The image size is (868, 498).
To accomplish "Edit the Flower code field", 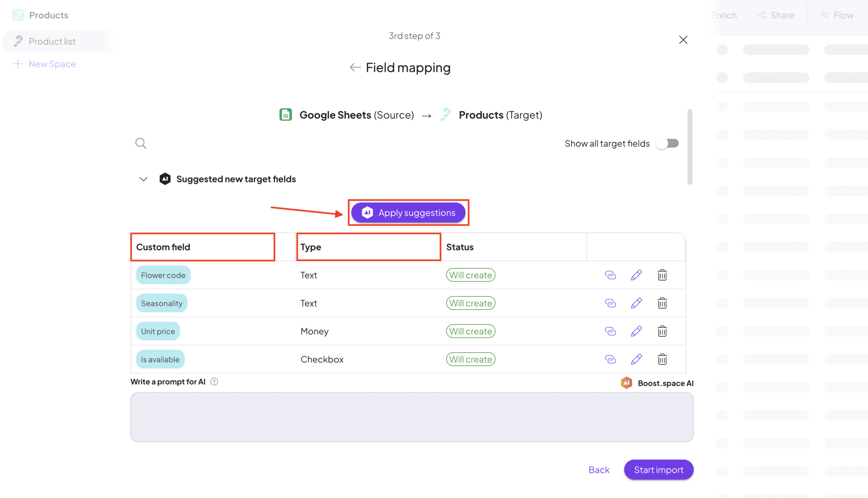I will tap(636, 275).
